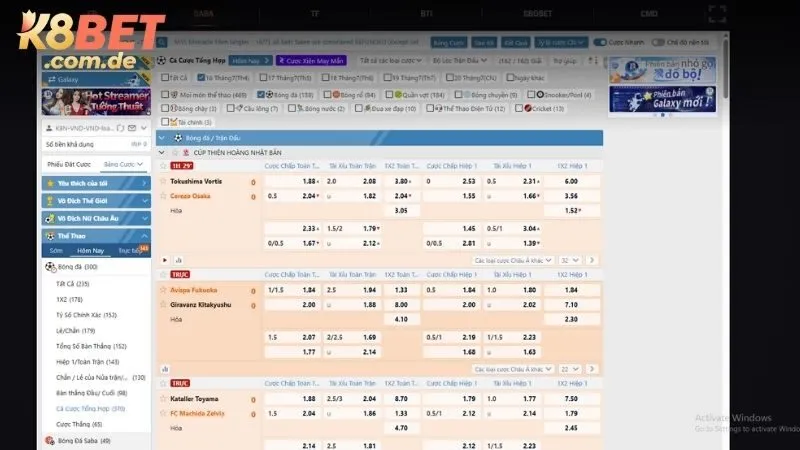Next arrow in Tokushima match footer
Screen dimensions: 800x450
tap(592, 260)
